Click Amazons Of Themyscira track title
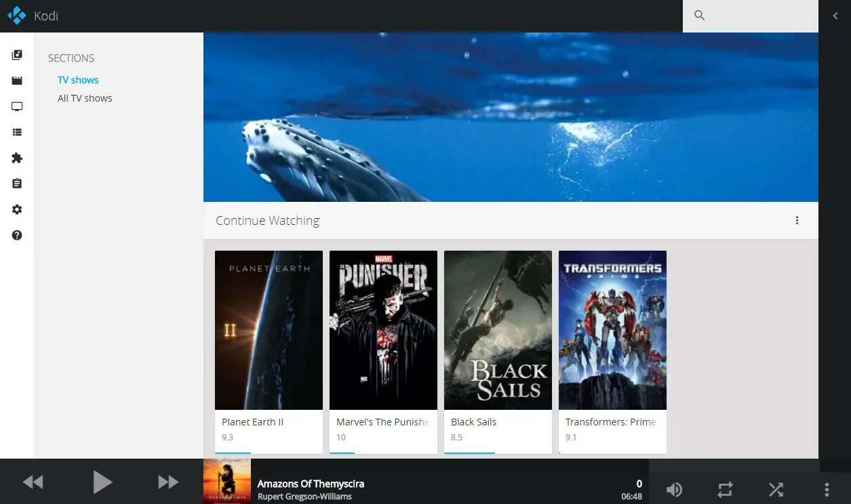Image resolution: width=851 pixels, height=504 pixels. tap(311, 484)
